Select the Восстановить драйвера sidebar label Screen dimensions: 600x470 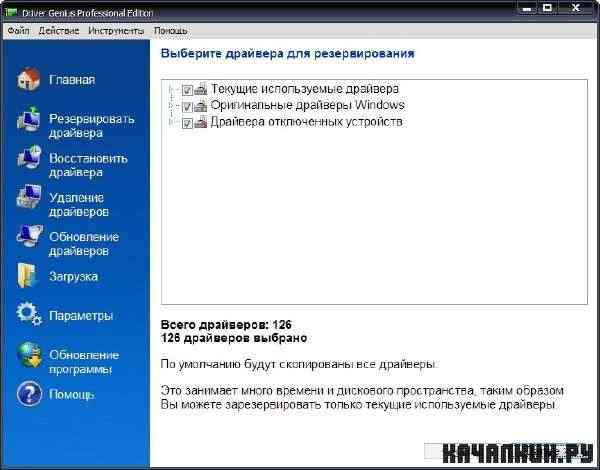click(88, 165)
